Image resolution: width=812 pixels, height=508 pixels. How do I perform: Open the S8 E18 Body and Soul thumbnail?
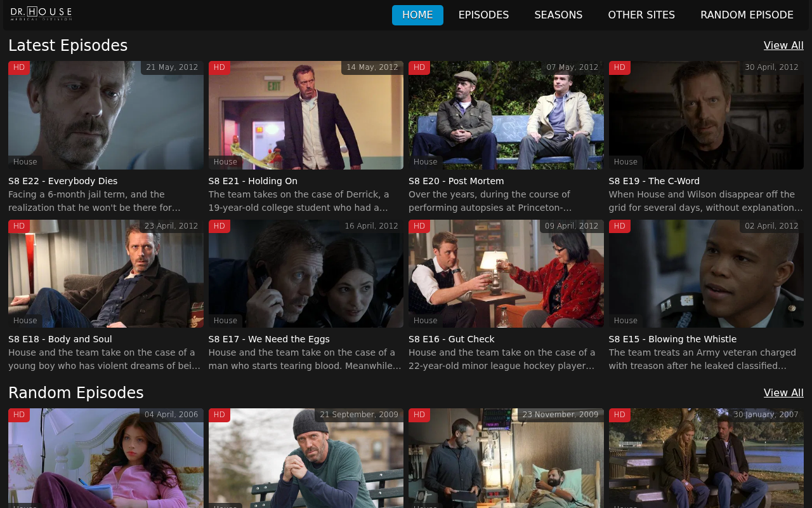click(x=106, y=274)
